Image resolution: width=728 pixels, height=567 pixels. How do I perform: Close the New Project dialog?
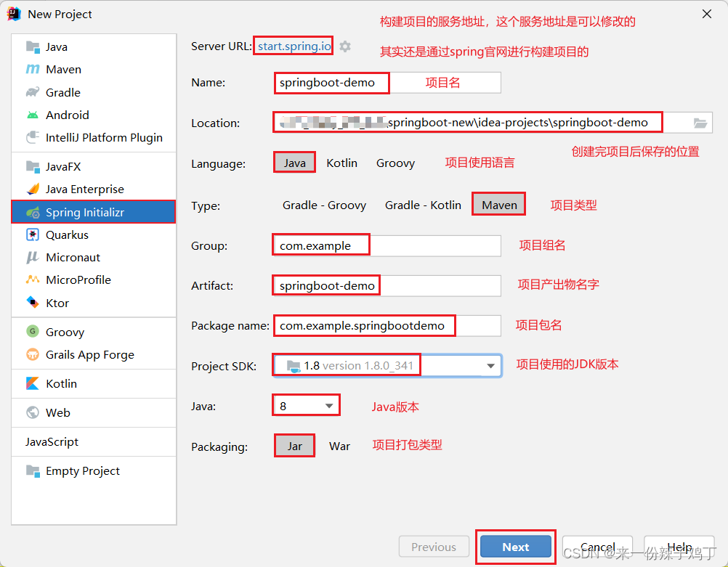[x=707, y=14]
